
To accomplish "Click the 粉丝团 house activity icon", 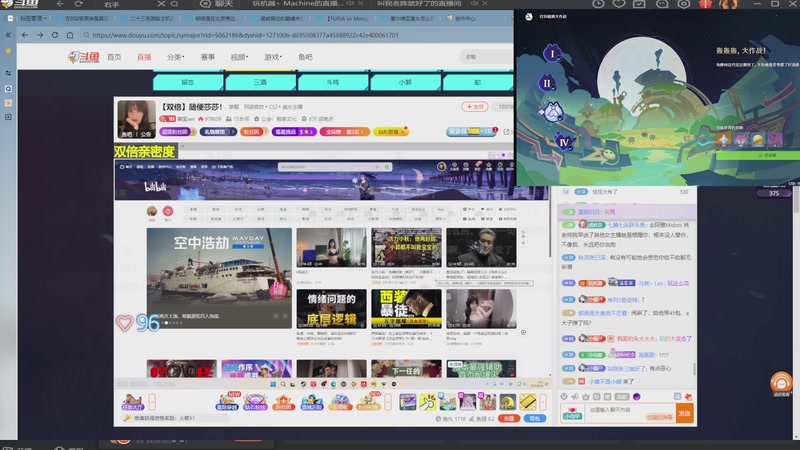I will coord(284,402).
